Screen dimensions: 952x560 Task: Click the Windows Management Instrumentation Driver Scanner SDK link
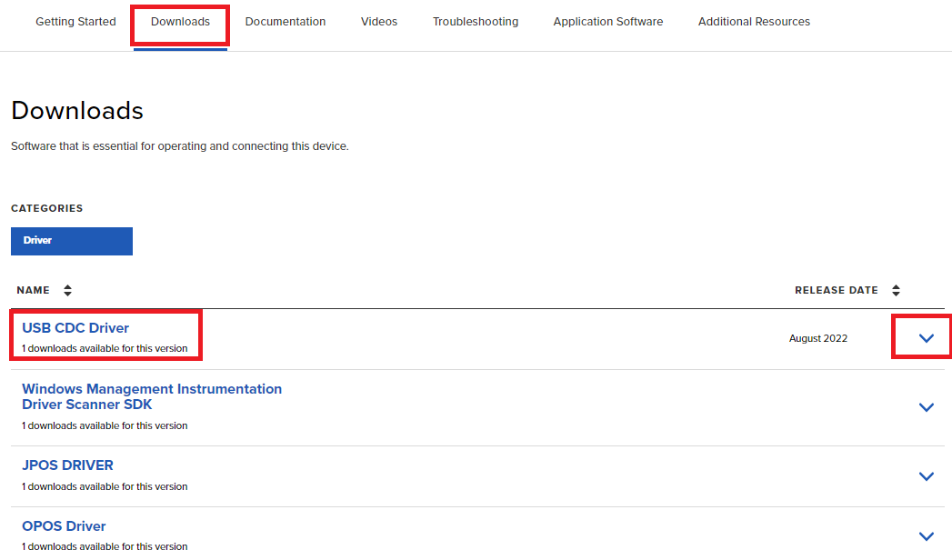151,396
